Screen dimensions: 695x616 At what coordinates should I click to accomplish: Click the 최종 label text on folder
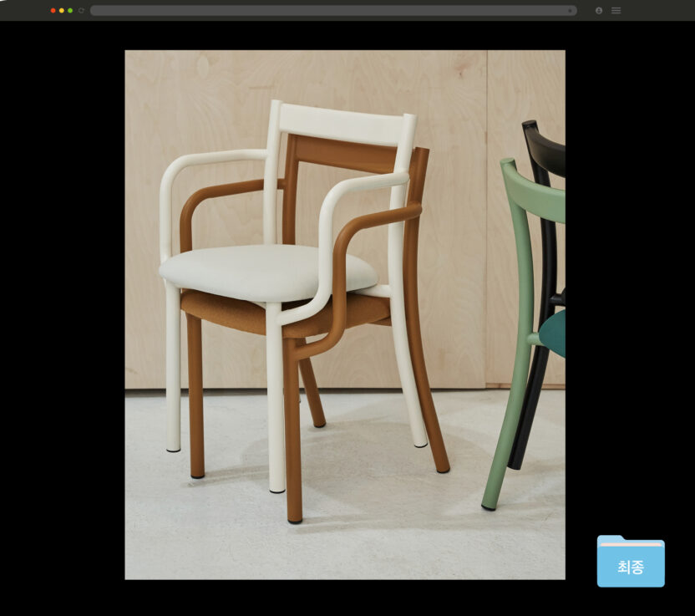click(631, 567)
